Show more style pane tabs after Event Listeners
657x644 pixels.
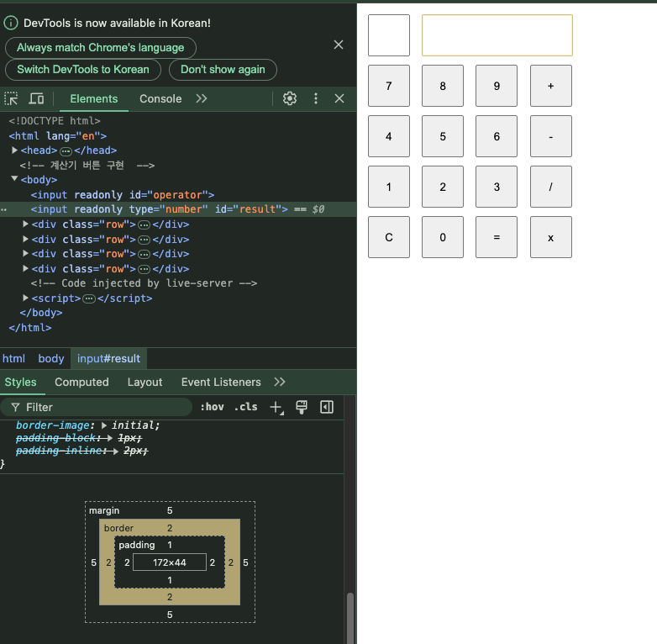click(280, 382)
